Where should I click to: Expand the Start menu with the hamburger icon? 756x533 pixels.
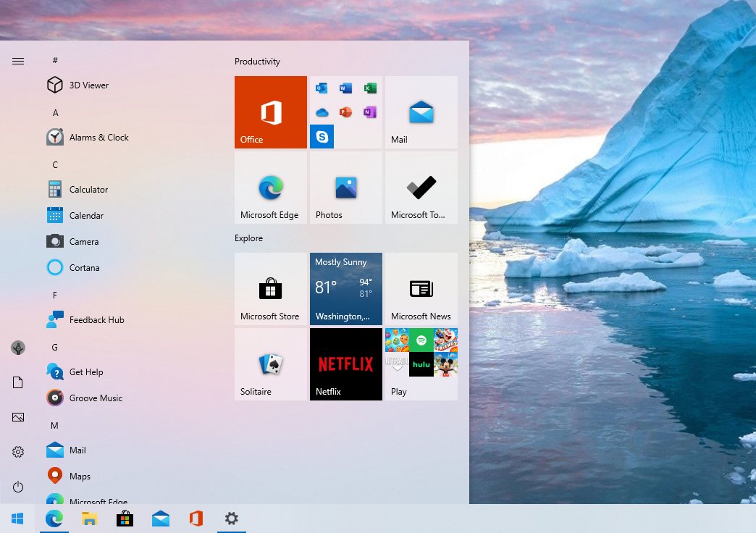pyautogui.click(x=17, y=61)
